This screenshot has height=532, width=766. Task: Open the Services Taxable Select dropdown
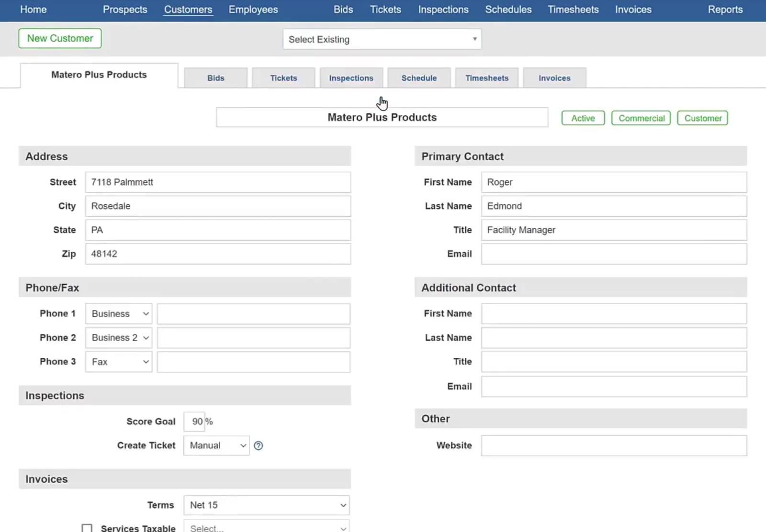tap(267, 526)
